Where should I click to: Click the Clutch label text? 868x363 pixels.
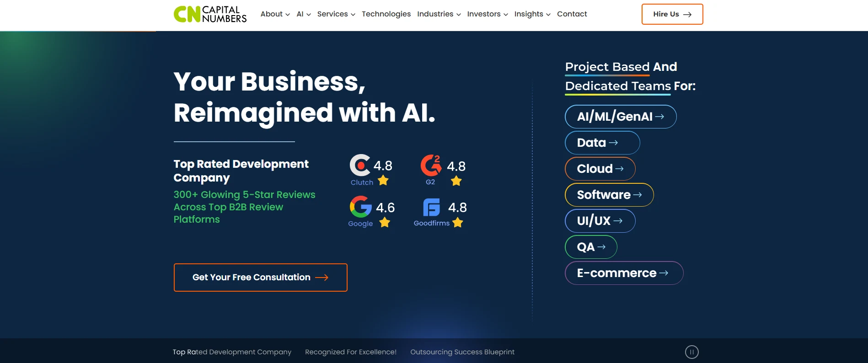click(x=362, y=182)
